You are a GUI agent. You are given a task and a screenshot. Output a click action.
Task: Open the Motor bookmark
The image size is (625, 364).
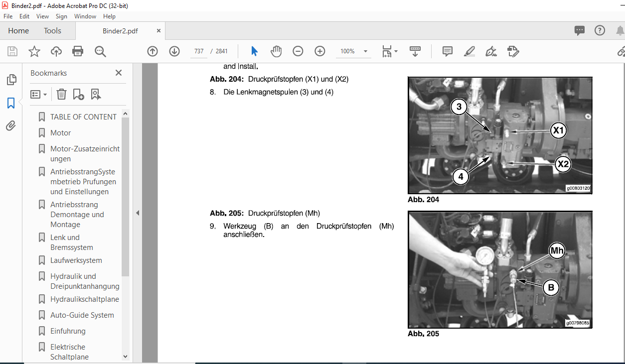tap(60, 133)
